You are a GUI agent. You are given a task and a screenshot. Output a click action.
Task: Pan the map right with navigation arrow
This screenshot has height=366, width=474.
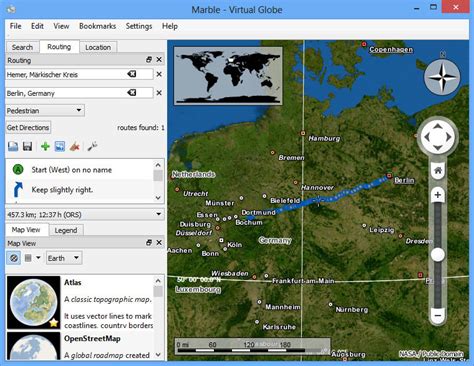pos(449,137)
